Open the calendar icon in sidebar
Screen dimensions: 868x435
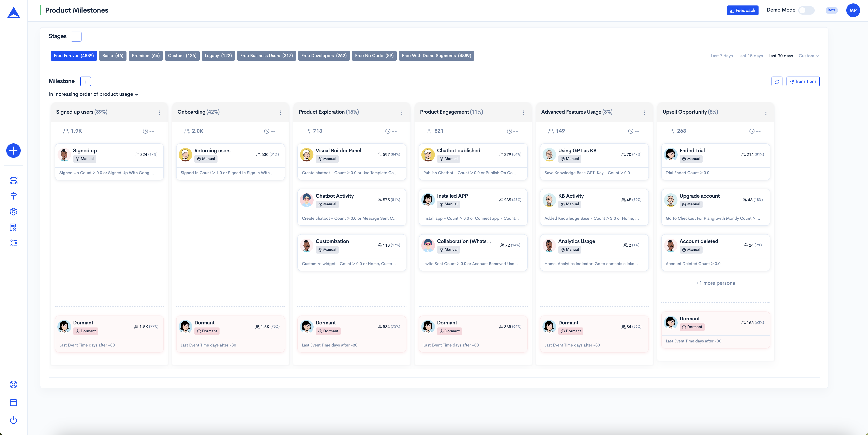coord(13,402)
